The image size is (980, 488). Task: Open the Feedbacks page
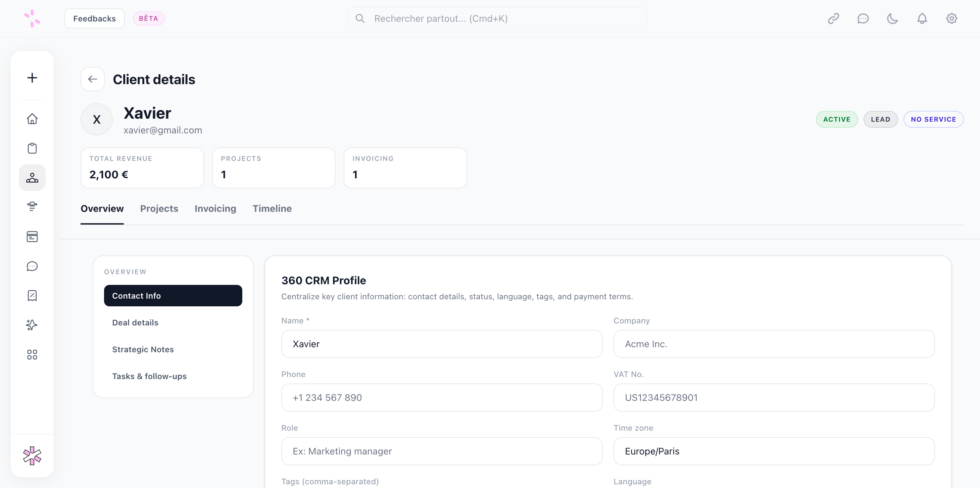pos(94,18)
